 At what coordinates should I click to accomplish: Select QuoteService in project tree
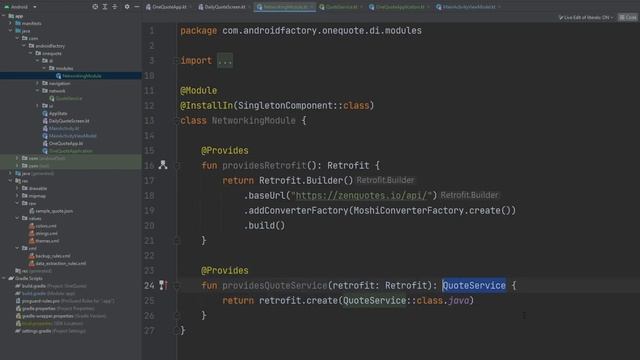pos(69,98)
